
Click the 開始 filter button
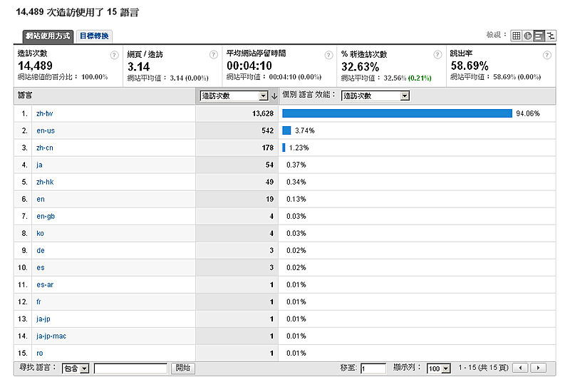click(x=182, y=368)
